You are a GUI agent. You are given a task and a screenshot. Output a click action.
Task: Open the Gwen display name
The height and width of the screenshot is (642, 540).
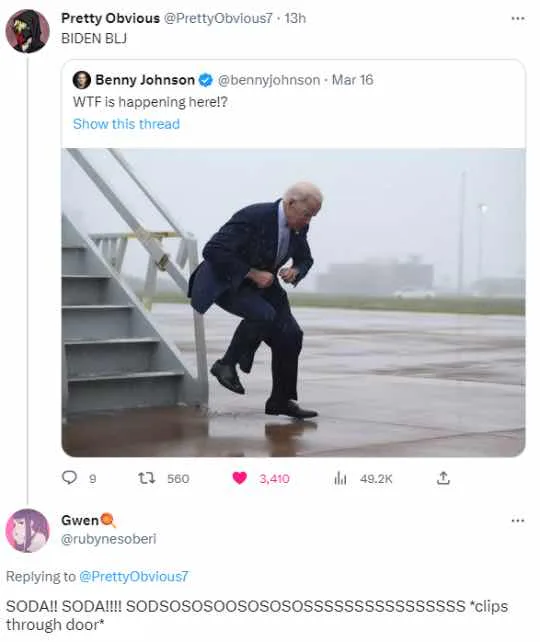click(x=80, y=520)
